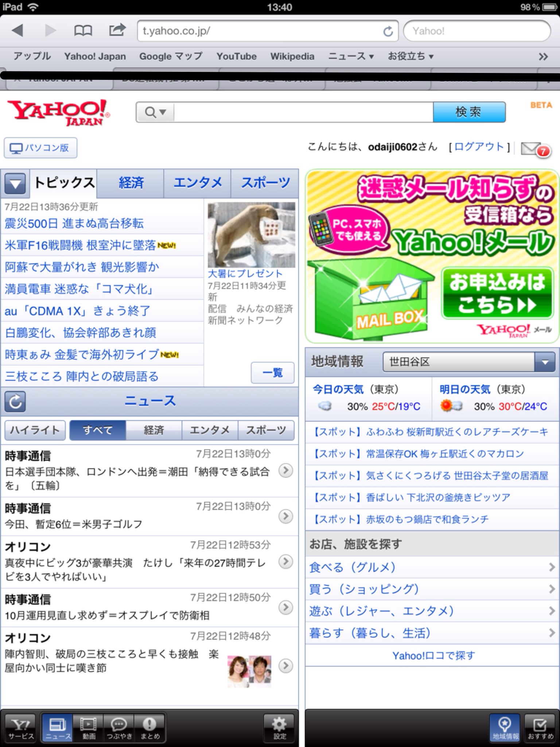Click the 一覧 list button
Image resolution: width=560 pixels, height=747 pixels.
272,372
